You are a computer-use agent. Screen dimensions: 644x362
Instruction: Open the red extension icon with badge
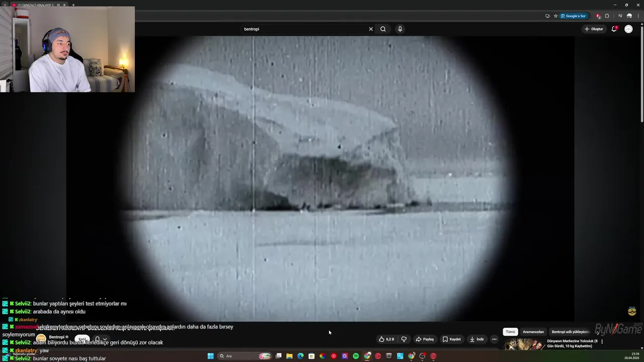(598, 16)
